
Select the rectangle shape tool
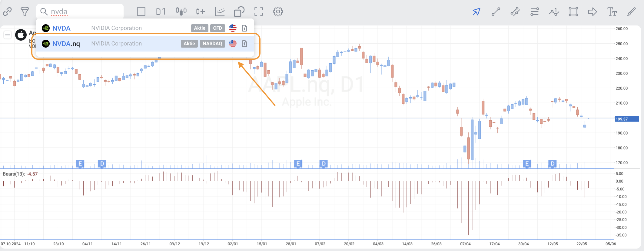pyautogui.click(x=573, y=12)
